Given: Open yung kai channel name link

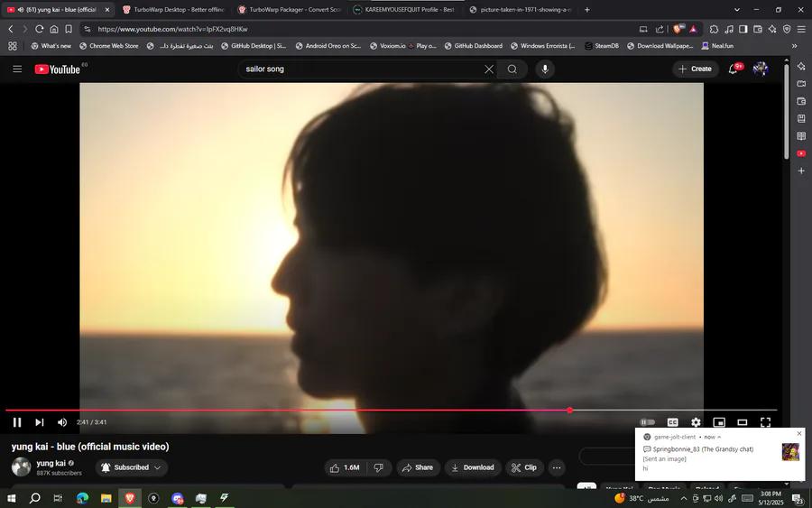Looking at the screenshot, I should tap(51, 463).
